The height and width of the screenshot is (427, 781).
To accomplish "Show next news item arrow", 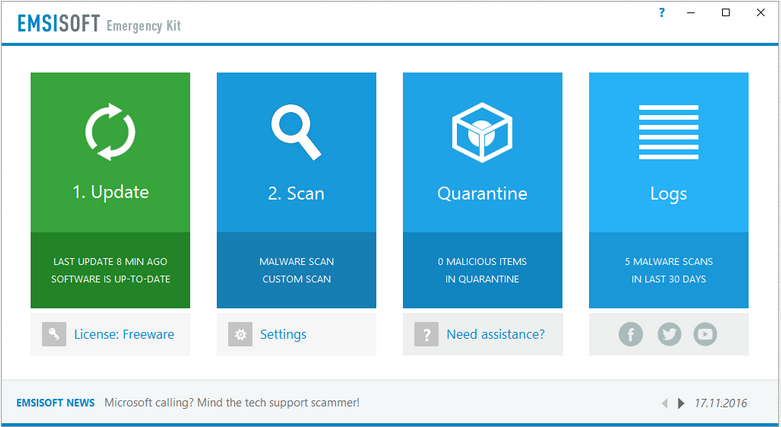I will pyautogui.click(x=681, y=403).
